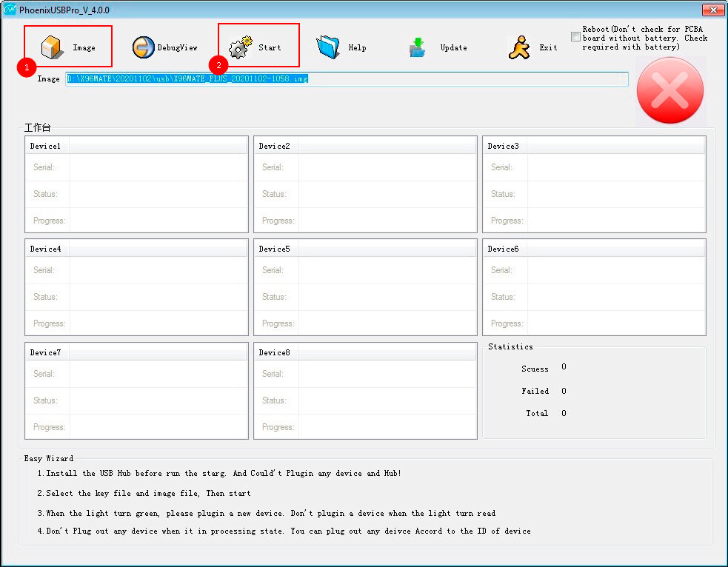Click the Help button label
The image size is (728, 567).
tap(358, 47)
